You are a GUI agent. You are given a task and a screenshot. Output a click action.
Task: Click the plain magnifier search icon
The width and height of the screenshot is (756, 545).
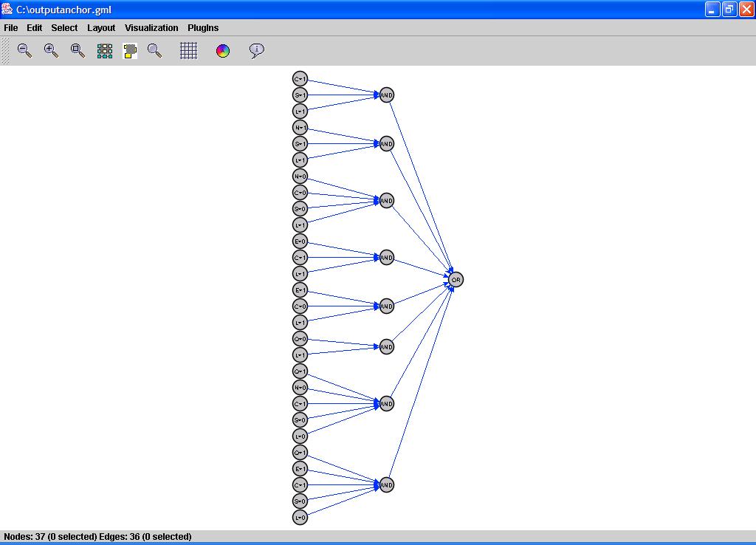pyautogui.click(x=154, y=51)
